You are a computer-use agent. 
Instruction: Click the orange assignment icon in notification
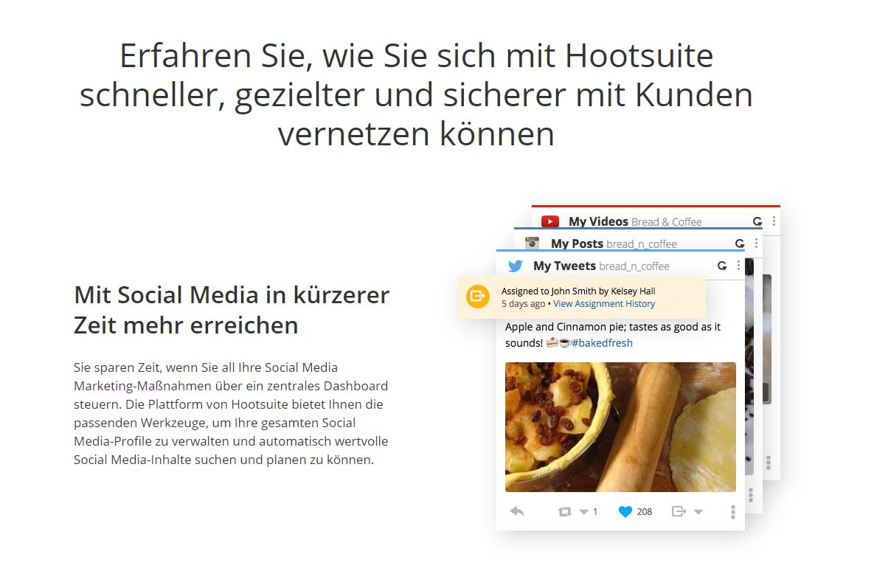click(478, 296)
